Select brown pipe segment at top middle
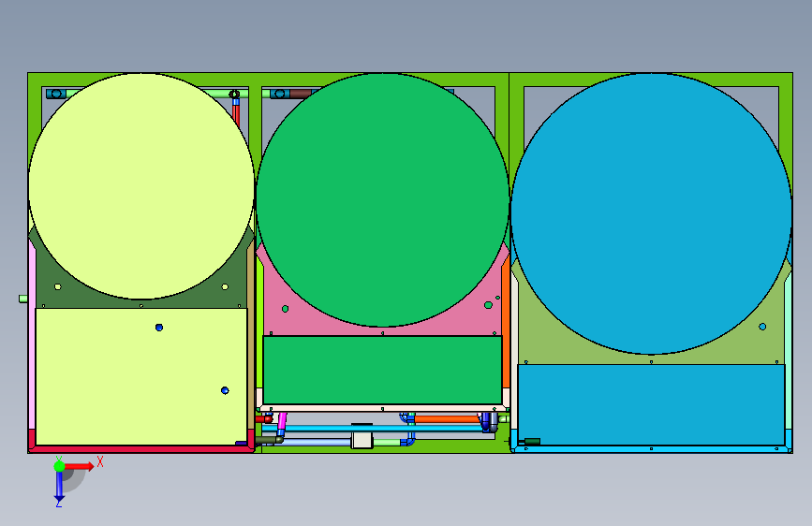 pos(301,94)
